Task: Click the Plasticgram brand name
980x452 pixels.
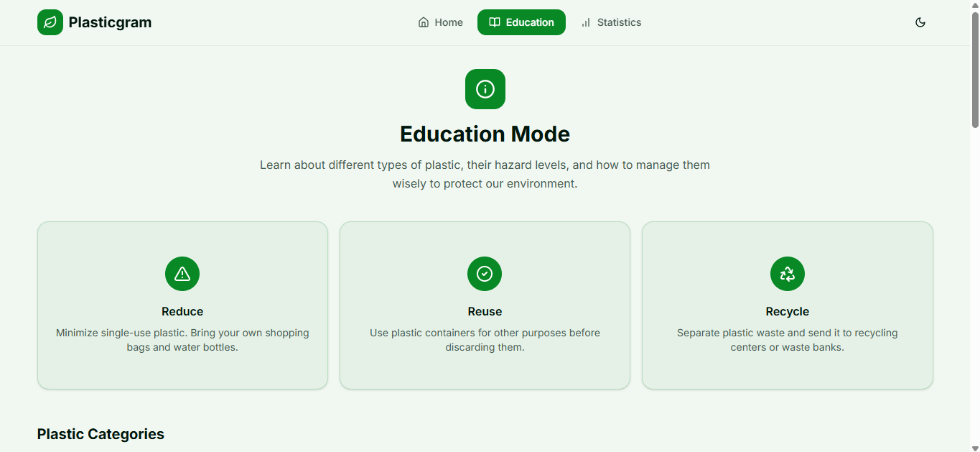Action: pos(110,22)
